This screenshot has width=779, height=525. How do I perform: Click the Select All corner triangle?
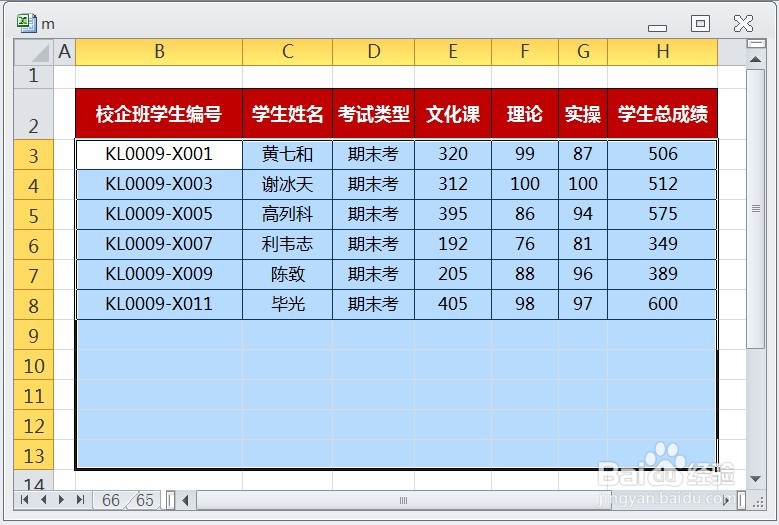[34, 52]
